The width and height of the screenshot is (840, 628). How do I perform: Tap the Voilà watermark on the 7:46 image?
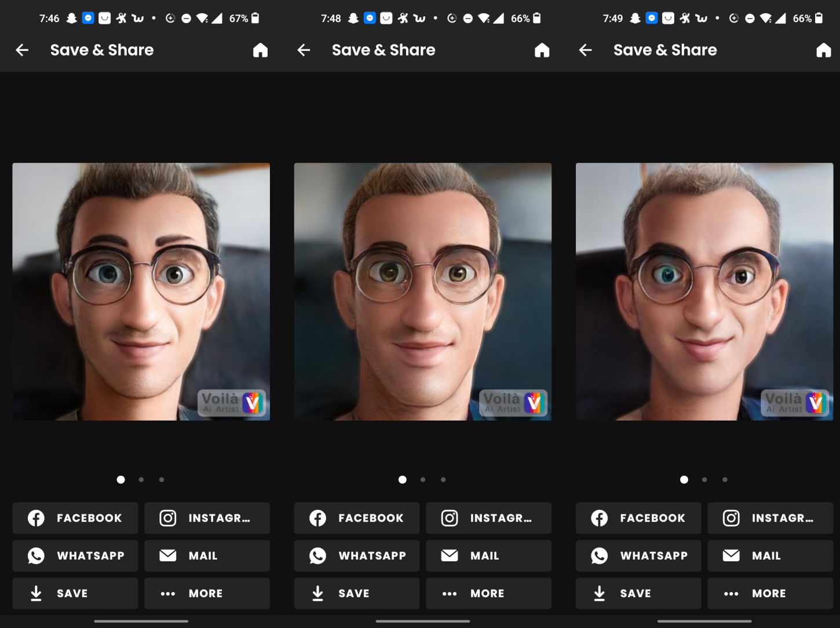pyautogui.click(x=232, y=403)
